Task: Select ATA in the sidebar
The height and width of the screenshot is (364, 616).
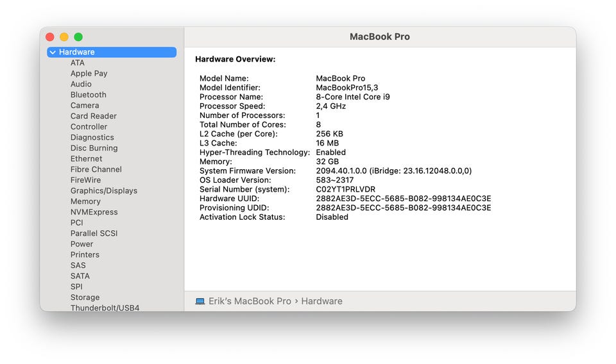Action: click(x=77, y=63)
